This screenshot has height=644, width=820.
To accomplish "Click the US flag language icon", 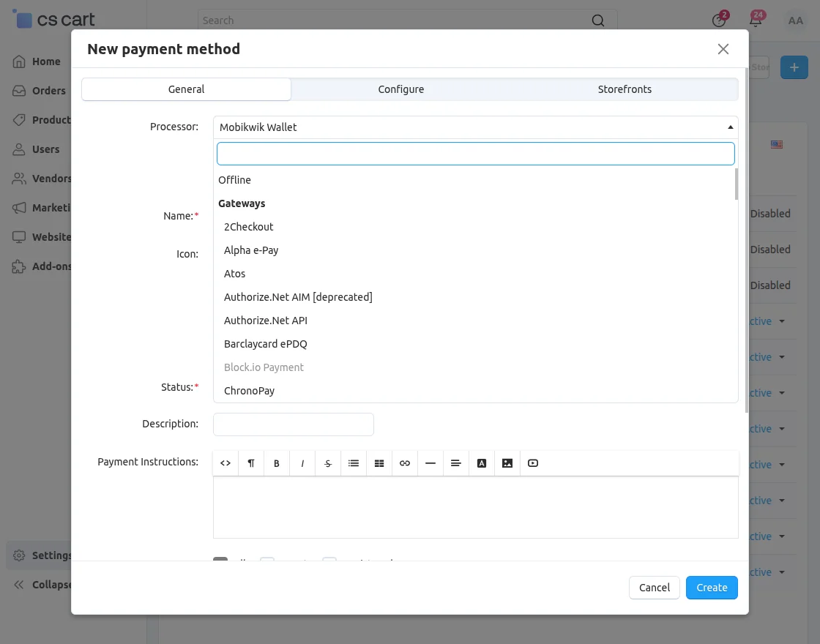I will coord(777,144).
